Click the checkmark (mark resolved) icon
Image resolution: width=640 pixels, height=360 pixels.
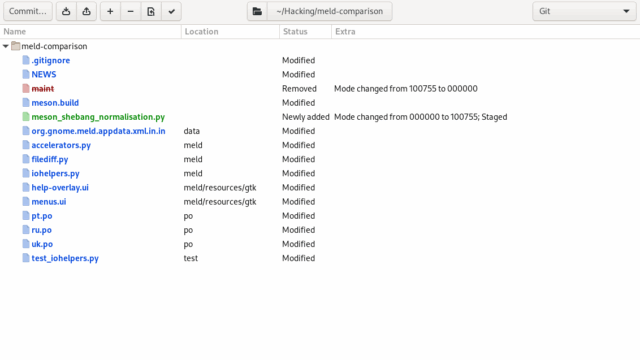pos(171,11)
